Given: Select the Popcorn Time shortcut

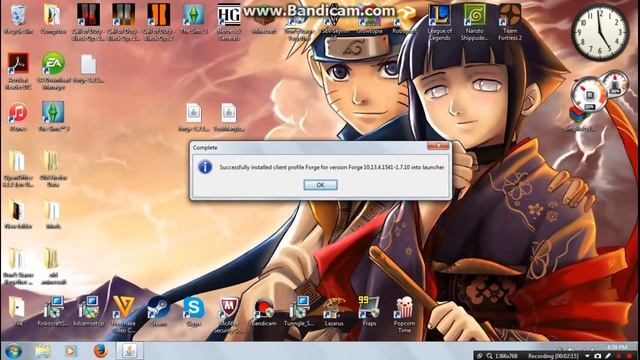Looking at the screenshot, I should (404, 314).
